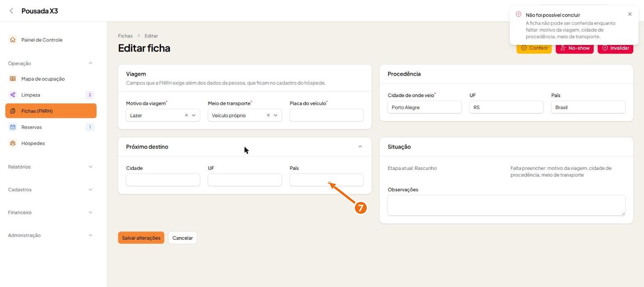
Task: Click the Reservas calendar icon
Action: pyautogui.click(x=13, y=127)
